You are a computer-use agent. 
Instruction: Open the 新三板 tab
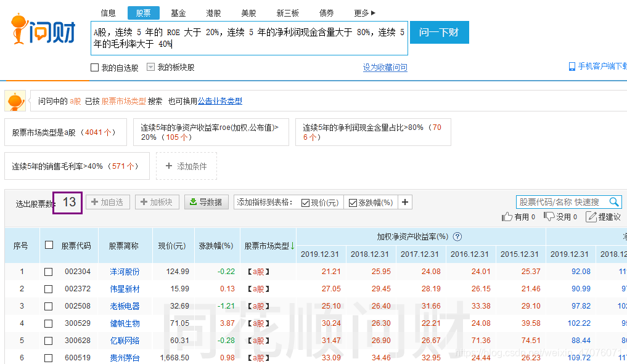[x=287, y=13]
